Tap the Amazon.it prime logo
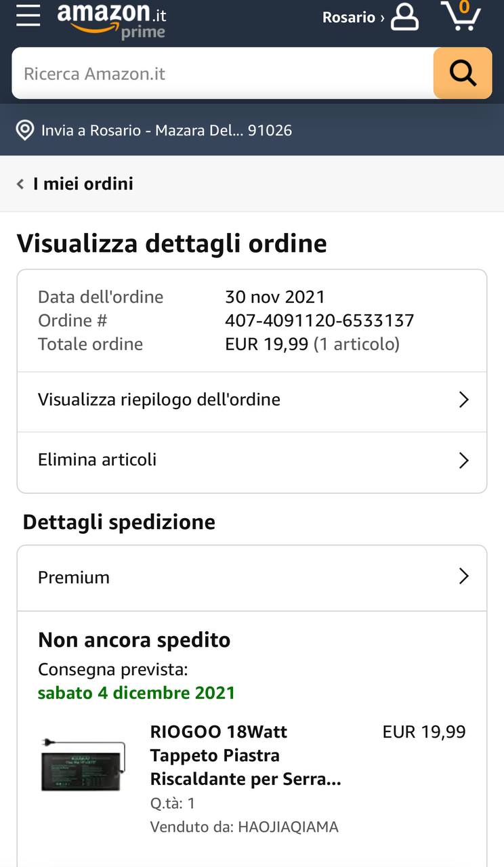The height and width of the screenshot is (867, 504). [x=112, y=19]
